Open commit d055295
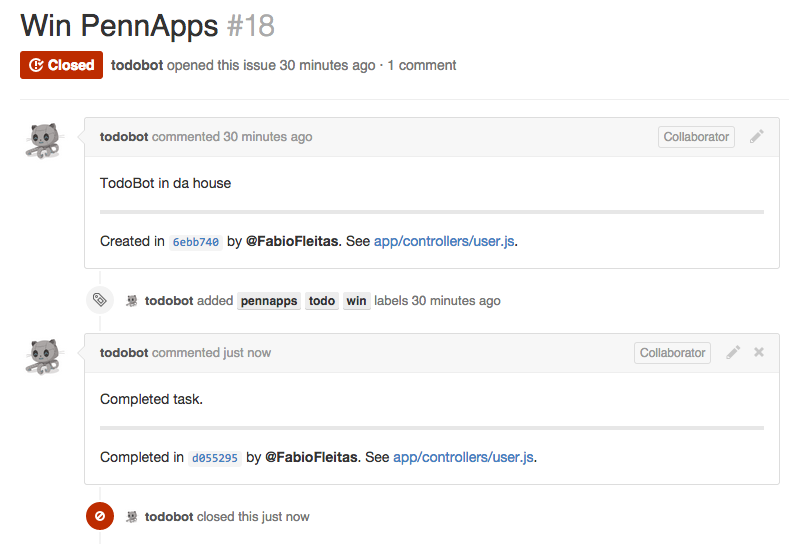Viewport: 789px width, 544px height. pos(215,458)
